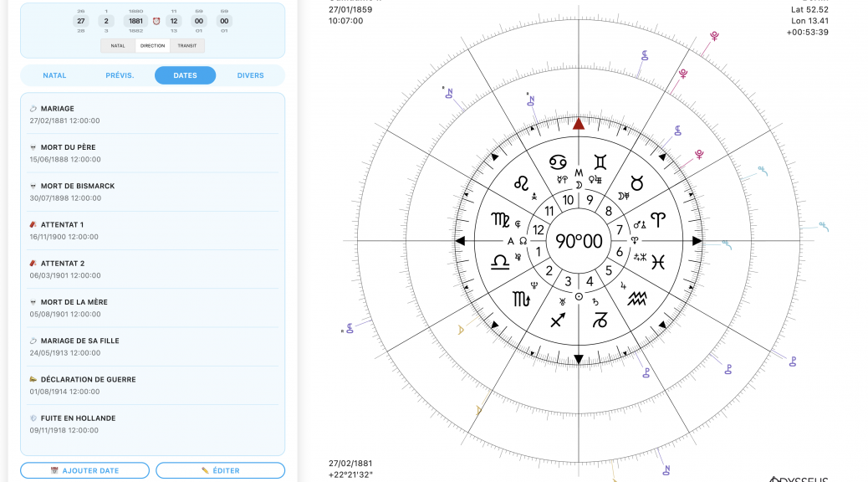This screenshot has height=482, width=868.
Task: Click the Gemini zodiac glyph in the wheel
Action: 601,162
